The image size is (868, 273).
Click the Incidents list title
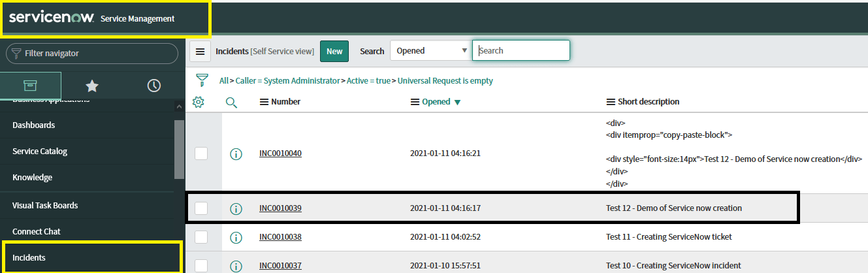point(233,51)
